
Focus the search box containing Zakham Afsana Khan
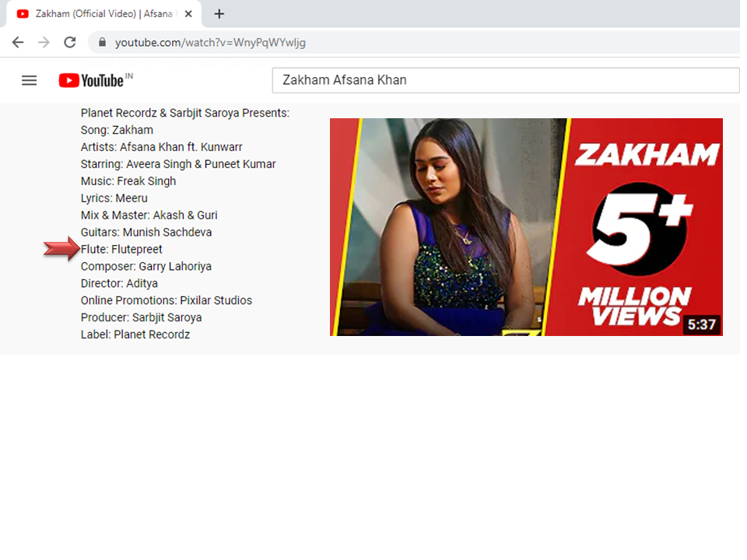(504, 80)
